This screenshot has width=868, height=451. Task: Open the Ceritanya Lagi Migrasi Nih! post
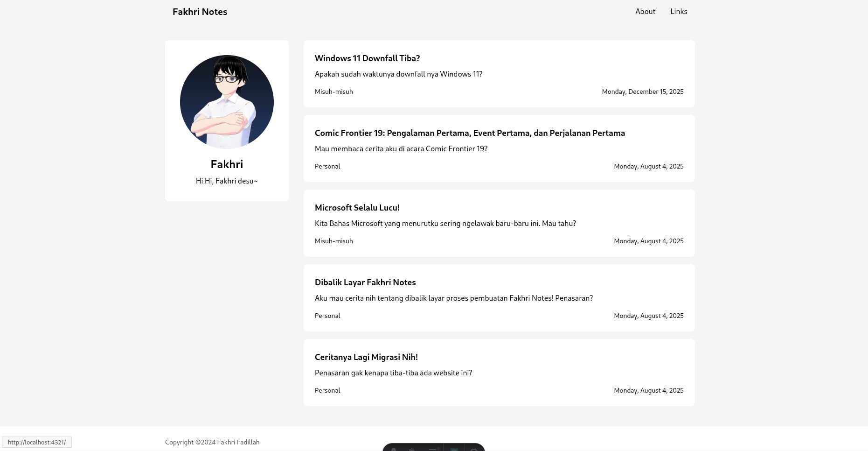click(x=366, y=357)
